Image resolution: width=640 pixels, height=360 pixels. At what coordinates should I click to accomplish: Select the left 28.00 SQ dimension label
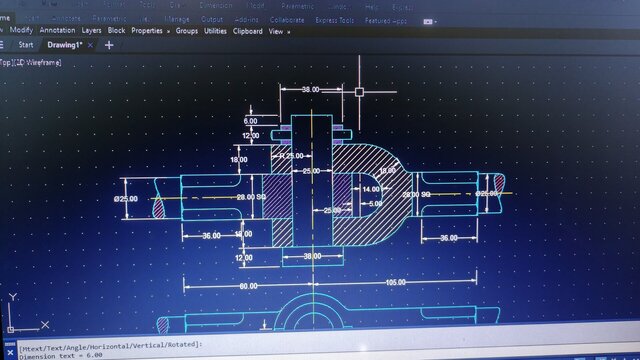(251, 197)
